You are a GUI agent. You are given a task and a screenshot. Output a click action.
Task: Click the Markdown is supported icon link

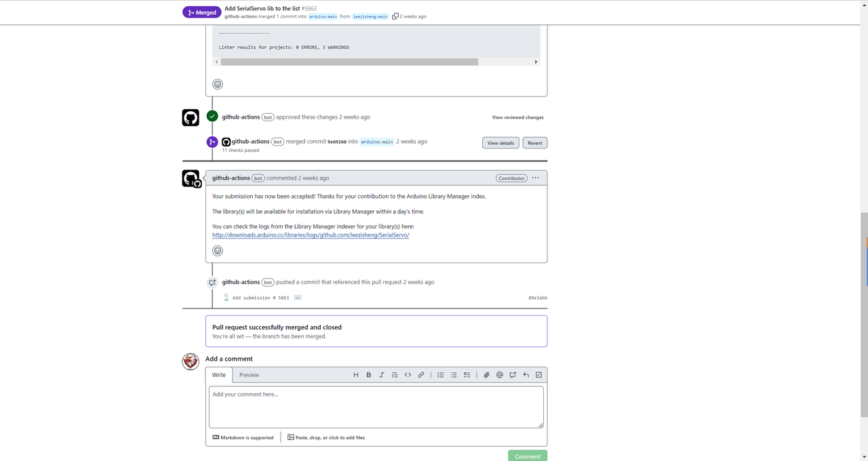pyautogui.click(x=243, y=437)
